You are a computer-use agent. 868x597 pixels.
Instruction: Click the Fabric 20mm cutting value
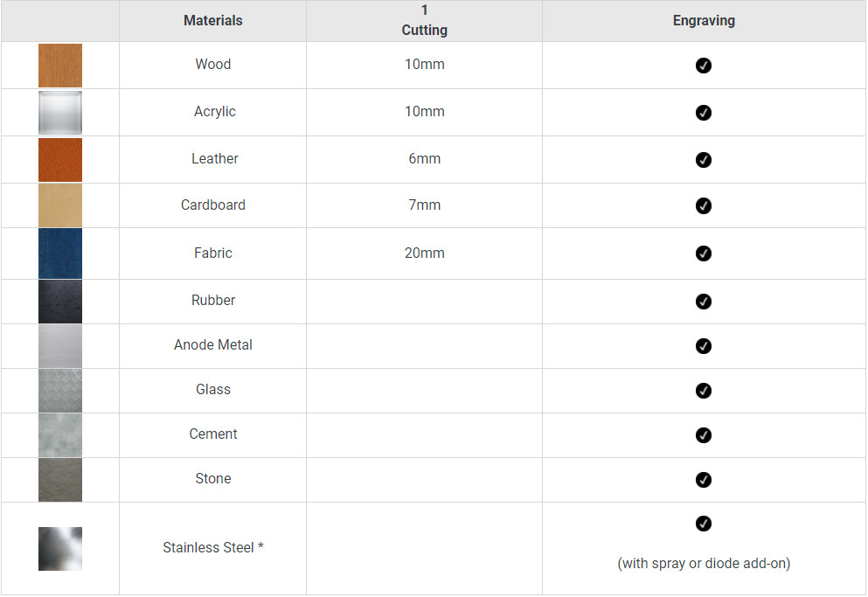[x=425, y=253]
